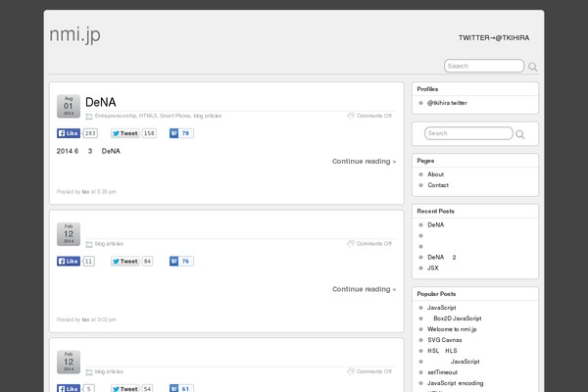This screenshot has height=392, width=588.
Task: Open the Contact page link
Action: pyautogui.click(x=438, y=185)
